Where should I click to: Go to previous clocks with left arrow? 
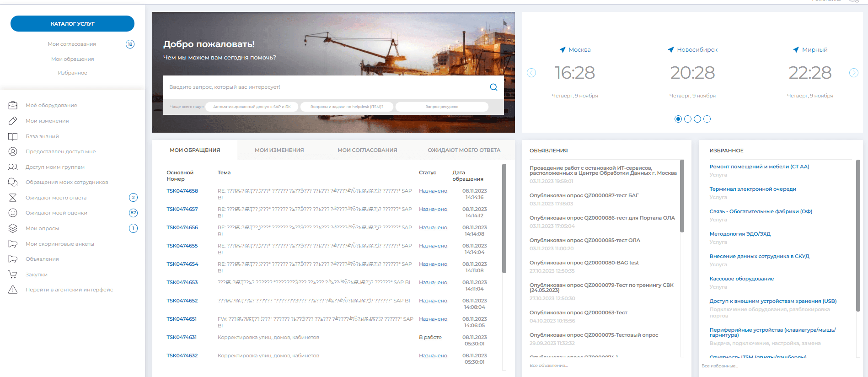pos(531,73)
